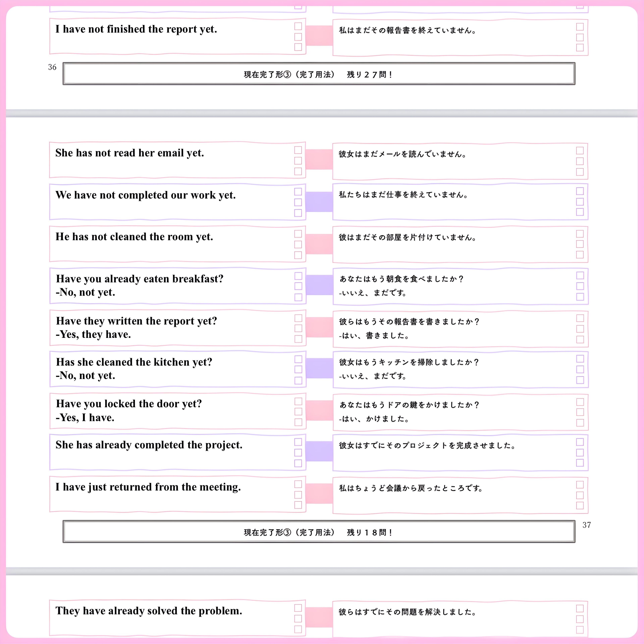Image resolution: width=644 pixels, height=644 pixels.
Task: Click pink block beside "I have just returned from the meeting."
Action: point(319,493)
